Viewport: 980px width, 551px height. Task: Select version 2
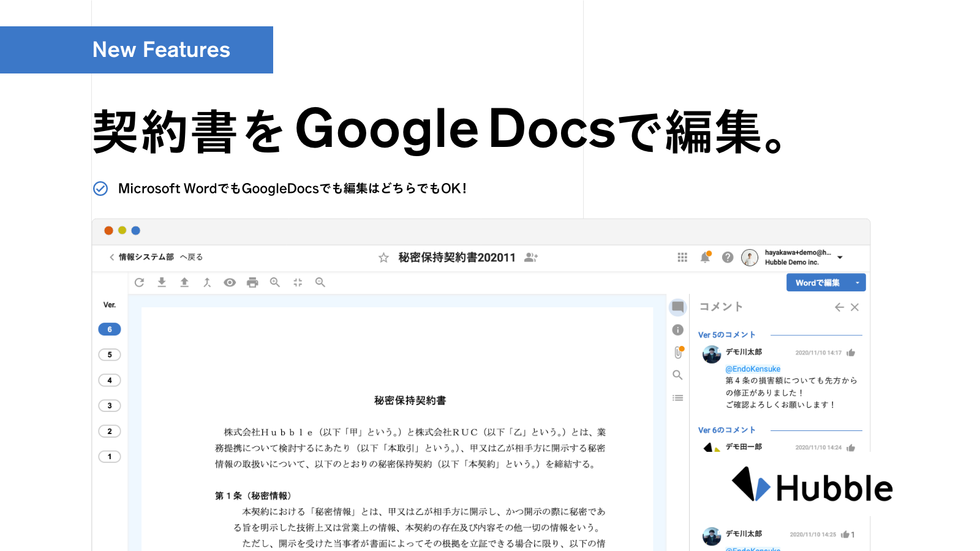coord(110,431)
